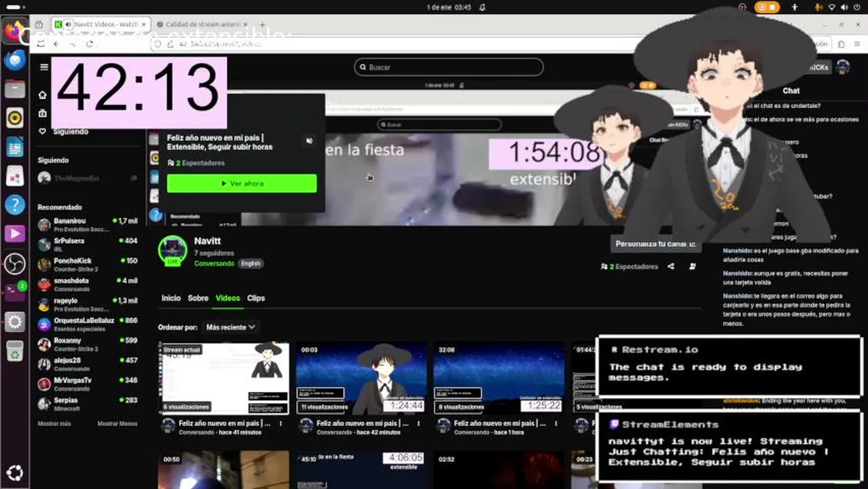Image resolution: width=868 pixels, height=489 pixels.
Task: Open the 02:52 duration video thumbnail
Action: (x=499, y=469)
